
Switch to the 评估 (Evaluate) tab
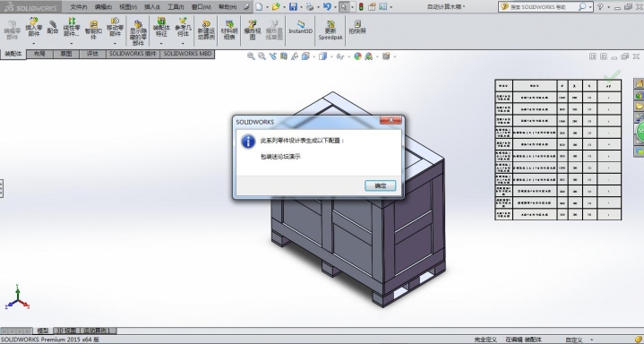(92, 54)
